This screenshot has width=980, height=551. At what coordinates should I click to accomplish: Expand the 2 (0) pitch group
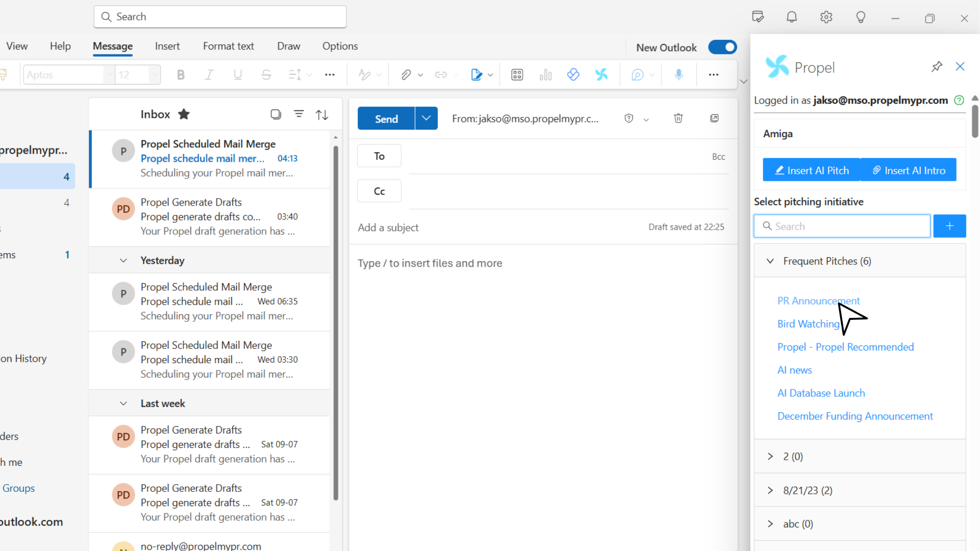[770, 456]
